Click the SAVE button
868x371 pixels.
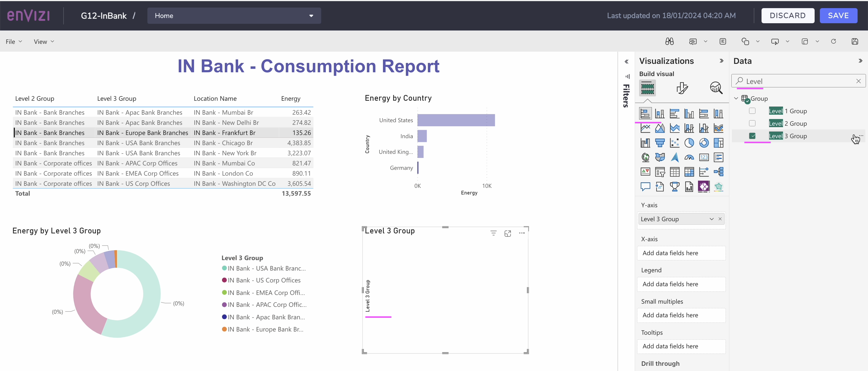(839, 15)
